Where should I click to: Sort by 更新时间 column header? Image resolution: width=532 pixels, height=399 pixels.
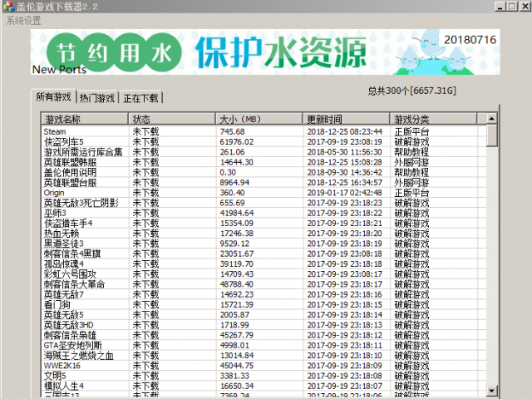(x=346, y=119)
